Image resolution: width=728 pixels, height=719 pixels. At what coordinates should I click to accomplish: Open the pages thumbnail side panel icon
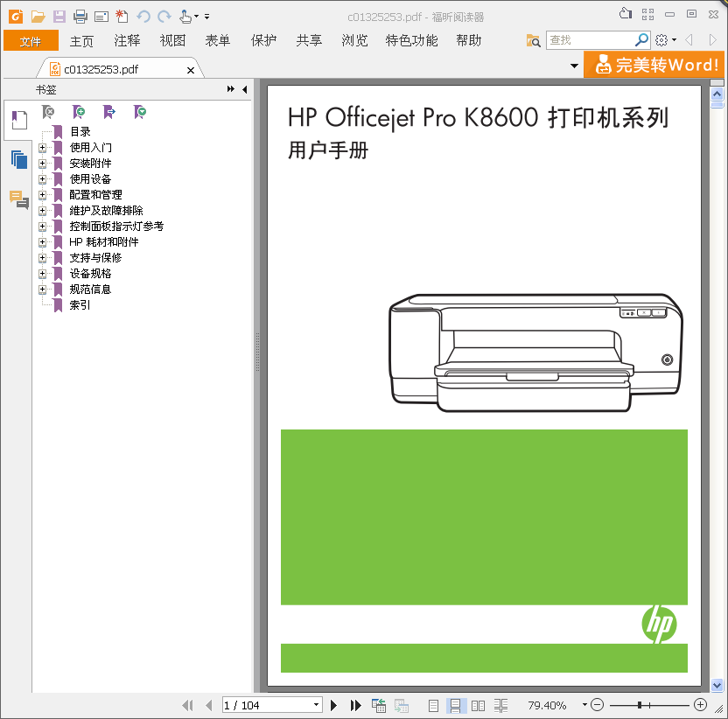coord(19,160)
